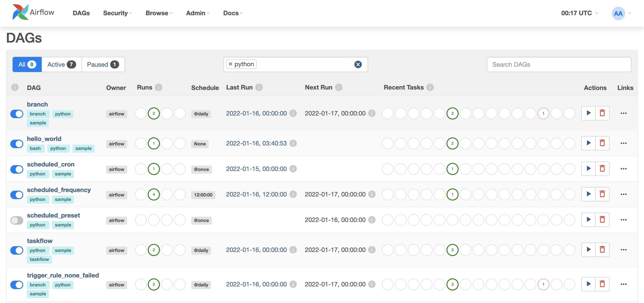Image resolution: width=644 pixels, height=303 pixels.
Task: Switch to the Paused filter tab
Action: (x=103, y=64)
